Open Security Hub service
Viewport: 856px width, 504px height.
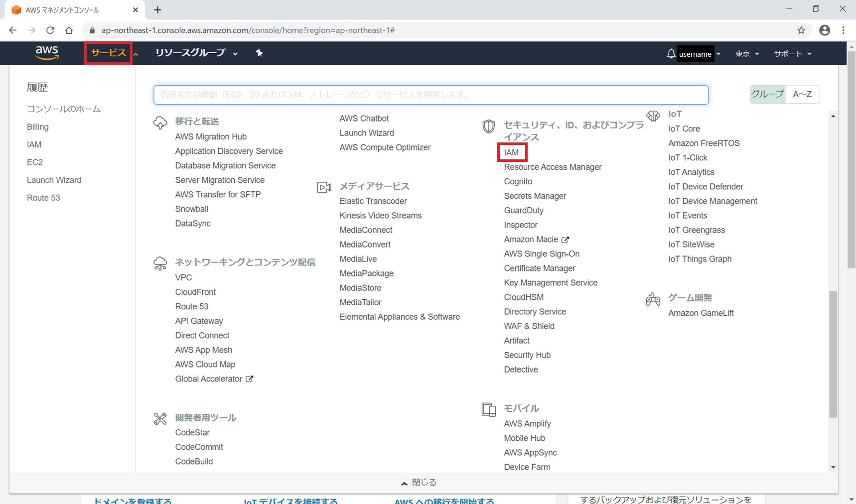click(x=527, y=355)
